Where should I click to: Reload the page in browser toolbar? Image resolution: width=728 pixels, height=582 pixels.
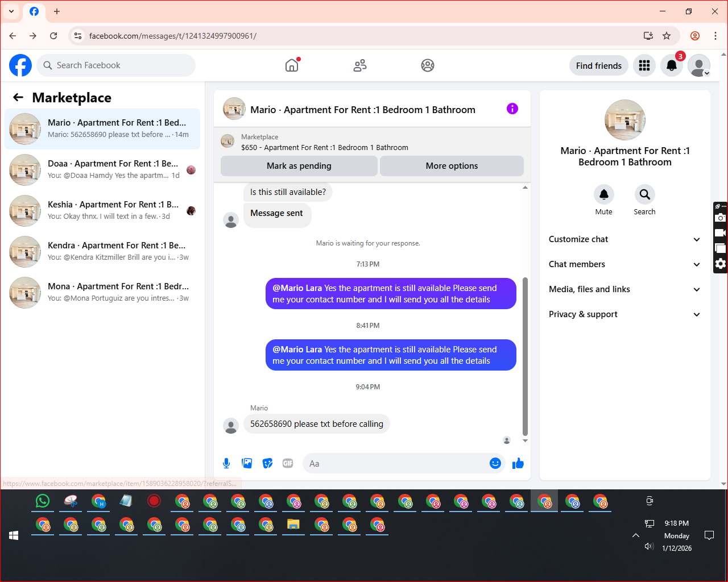point(53,36)
